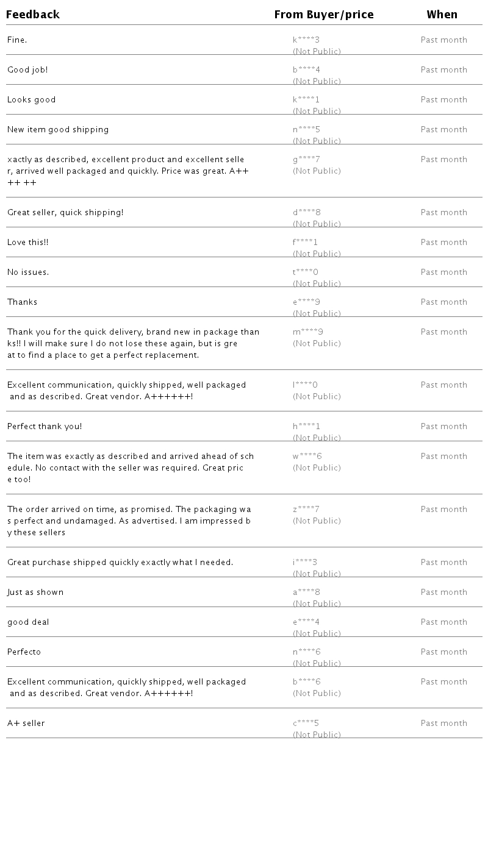The width and height of the screenshot is (488, 868).
Task: Click the "Just as shown" feedback comment
Action: tap(35, 592)
